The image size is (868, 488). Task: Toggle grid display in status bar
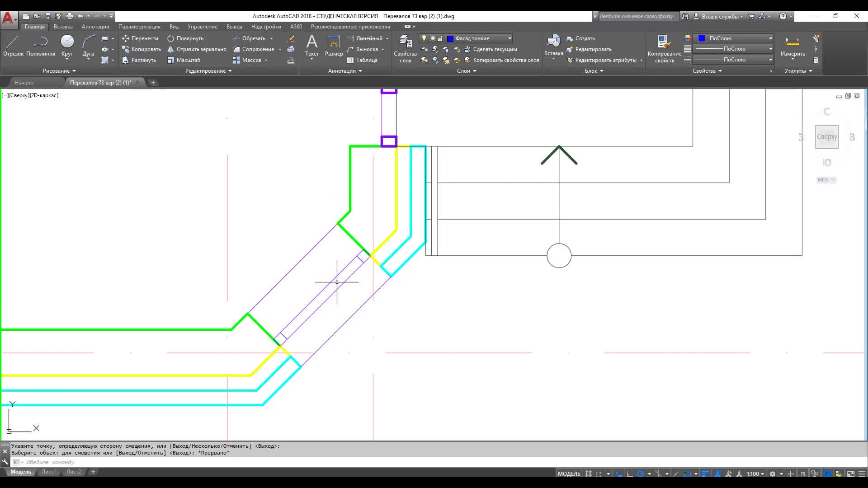pos(588,474)
